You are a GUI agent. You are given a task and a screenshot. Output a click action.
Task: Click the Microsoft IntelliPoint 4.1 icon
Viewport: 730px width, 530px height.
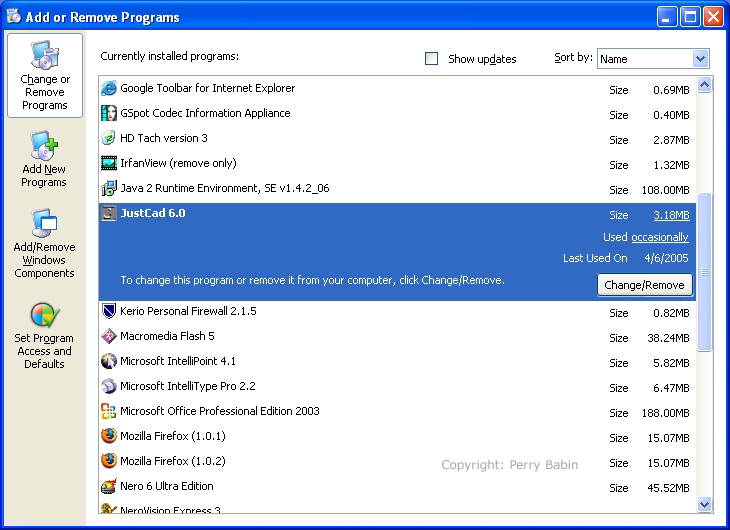click(x=108, y=361)
